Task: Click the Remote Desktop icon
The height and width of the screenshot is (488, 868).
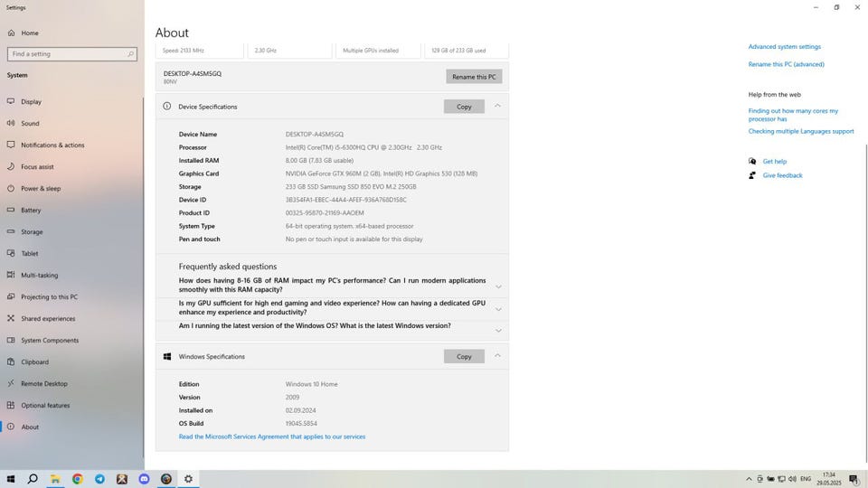Action: click(x=11, y=383)
